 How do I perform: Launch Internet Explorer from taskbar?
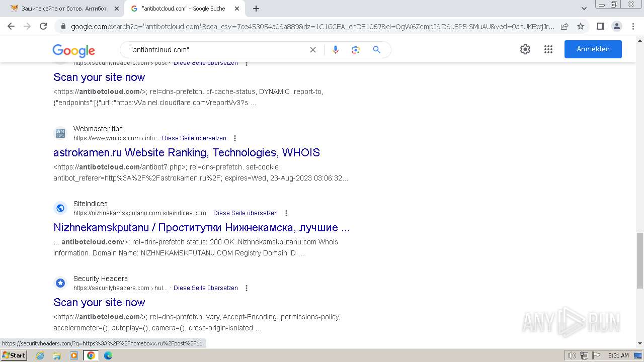40,355
